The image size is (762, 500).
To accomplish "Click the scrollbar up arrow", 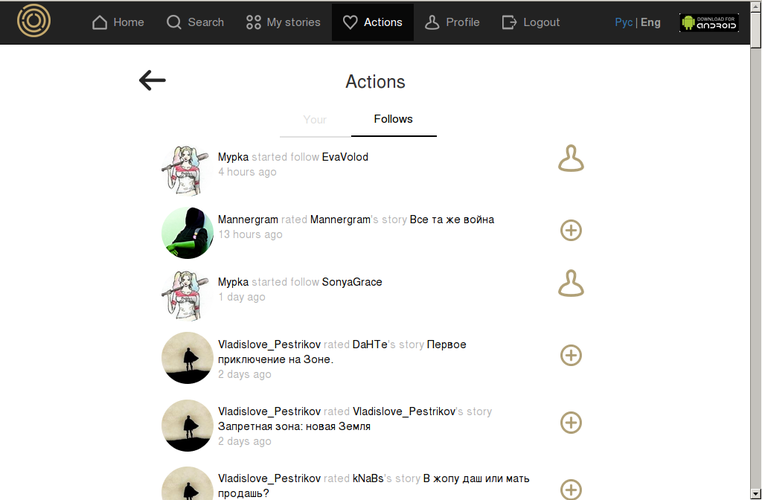I will [x=756, y=5].
